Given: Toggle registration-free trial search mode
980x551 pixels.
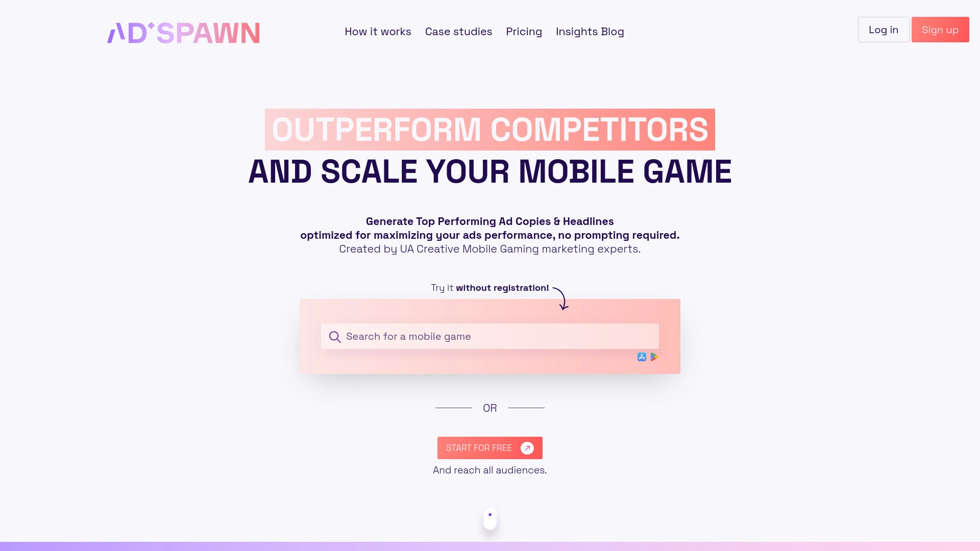Looking at the screenshot, I should tap(489, 336).
